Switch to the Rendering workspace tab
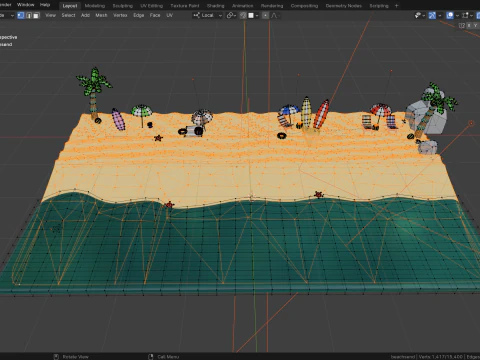This screenshot has width=480, height=360. click(272, 6)
